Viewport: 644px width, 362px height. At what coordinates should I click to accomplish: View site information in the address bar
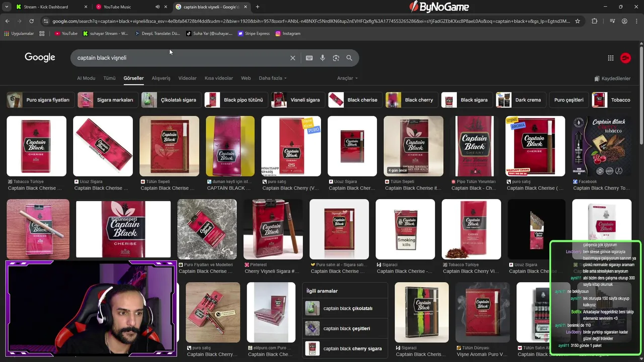click(46, 21)
